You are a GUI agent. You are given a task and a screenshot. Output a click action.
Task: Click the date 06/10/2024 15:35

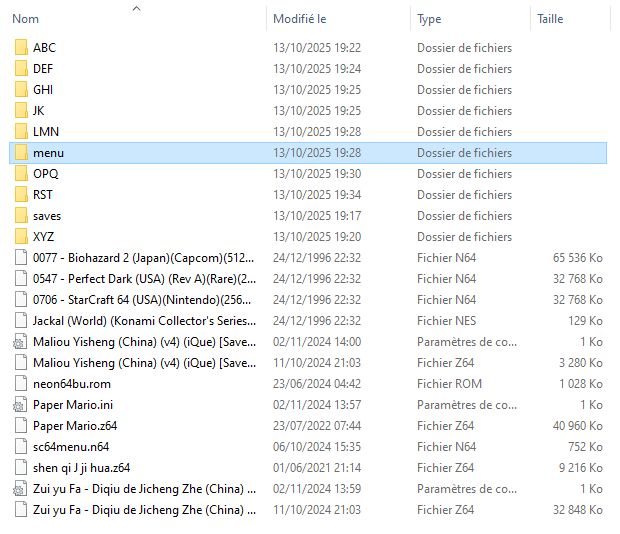tap(317, 447)
